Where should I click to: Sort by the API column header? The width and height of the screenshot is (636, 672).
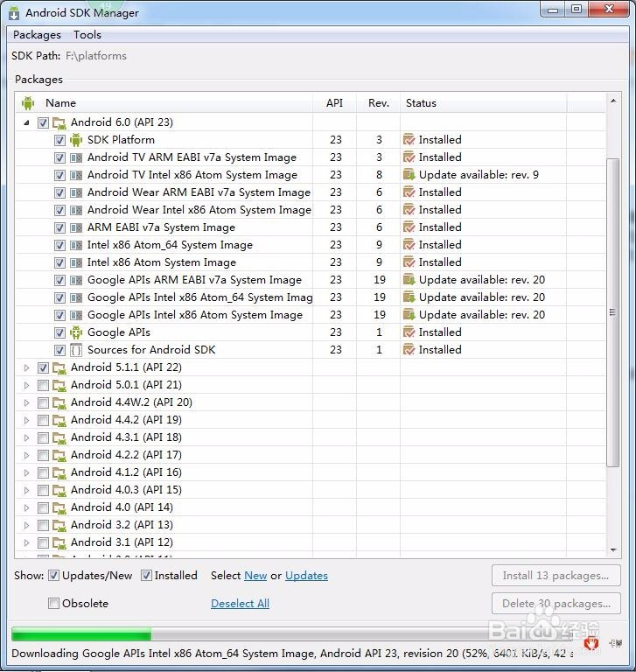(x=335, y=103)
